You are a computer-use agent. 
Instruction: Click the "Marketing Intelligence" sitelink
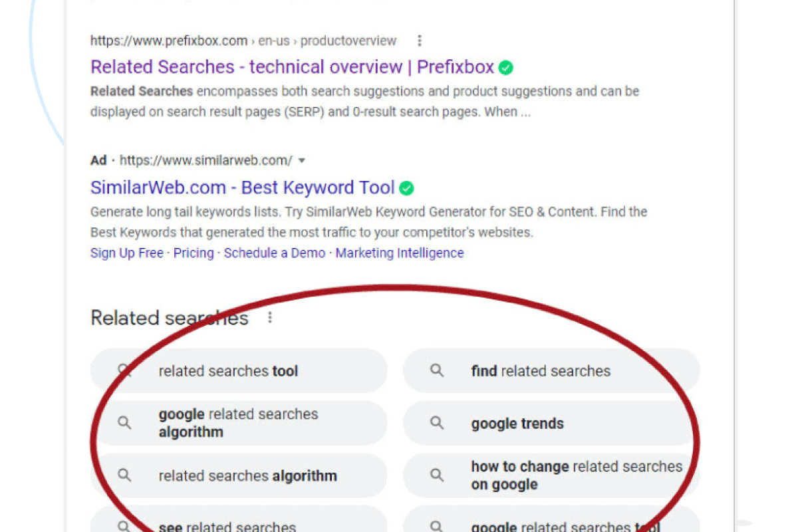coord(399,253)
